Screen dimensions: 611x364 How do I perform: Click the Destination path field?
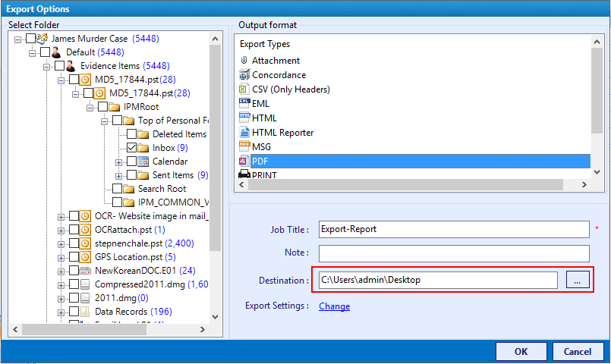[438, 280]
